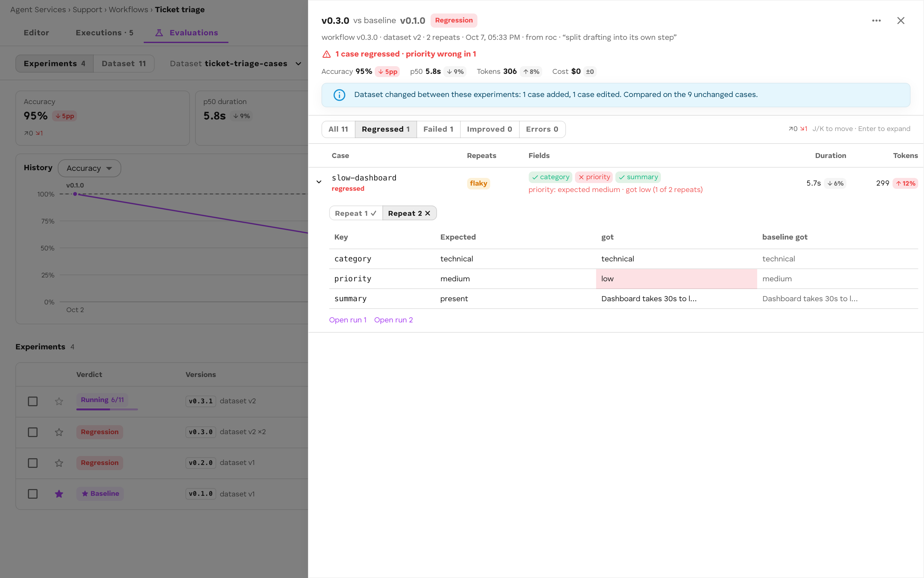Star the v0.3.0 regression experiment
924x578 pixels.
(x=59, y=432)
